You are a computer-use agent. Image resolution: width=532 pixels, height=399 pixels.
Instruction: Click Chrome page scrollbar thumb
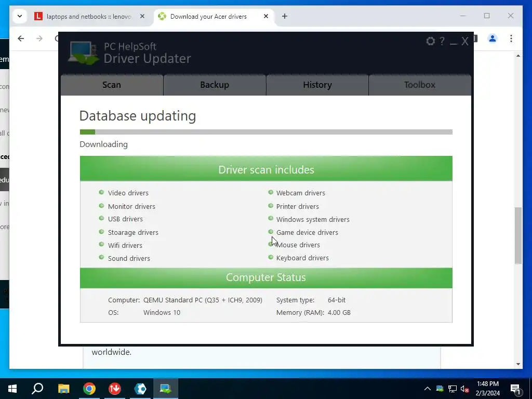click(518, 235)
